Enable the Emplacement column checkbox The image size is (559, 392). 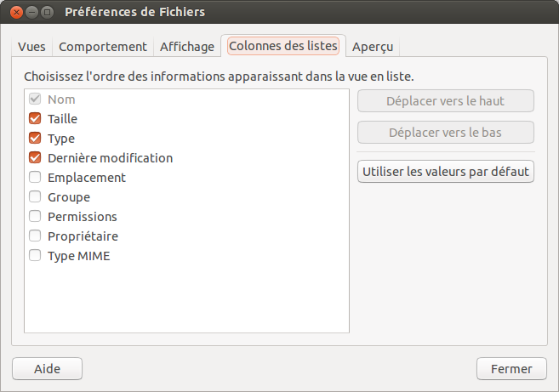[x=35, y=178]
